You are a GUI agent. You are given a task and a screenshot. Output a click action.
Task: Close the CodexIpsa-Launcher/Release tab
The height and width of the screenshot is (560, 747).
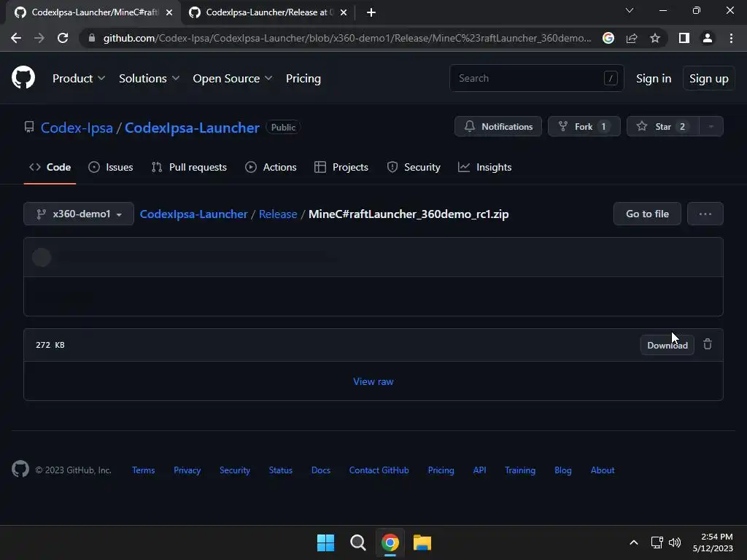click(344, 12)
